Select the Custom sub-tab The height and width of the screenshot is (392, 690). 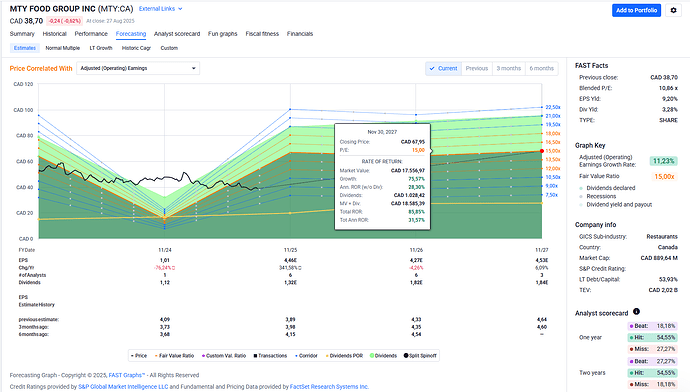coord(169,48)
